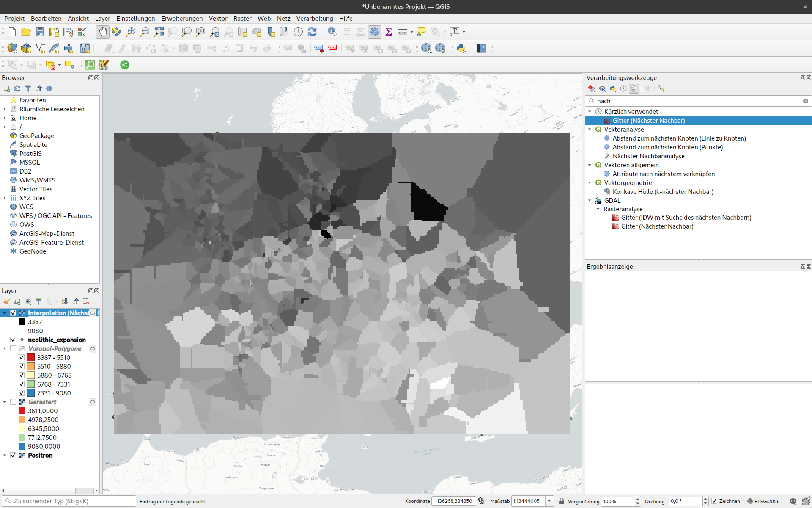The image size is (812, 508).
Task: Open the Verarbeitung menu
Action: coord(314,19)
